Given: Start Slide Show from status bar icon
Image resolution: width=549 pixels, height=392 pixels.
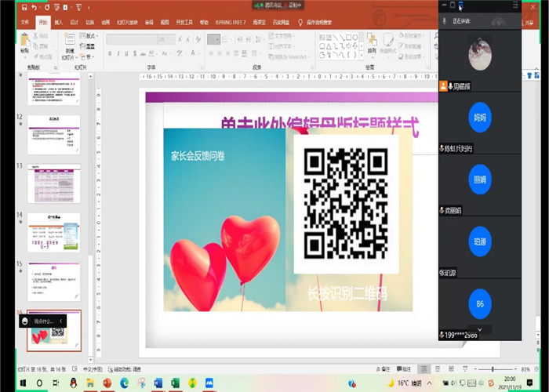Looking at the screenshot, I should click(465, 369).
